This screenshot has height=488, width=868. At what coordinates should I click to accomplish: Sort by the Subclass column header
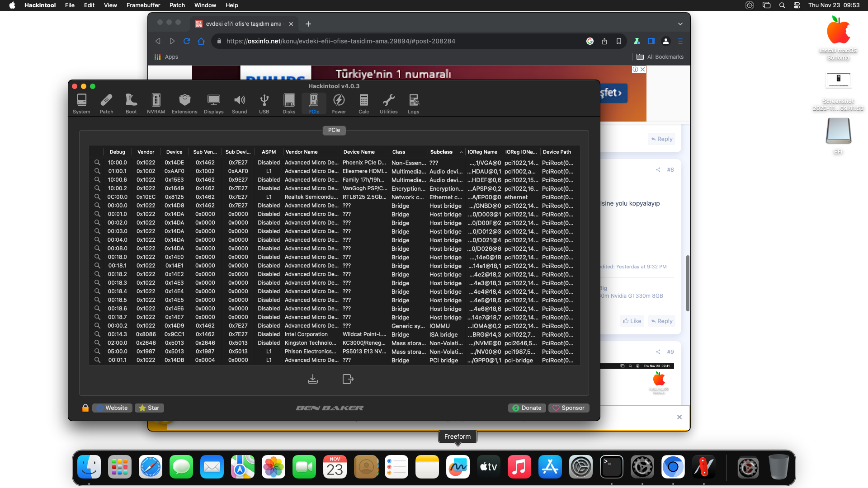[441, 152]
